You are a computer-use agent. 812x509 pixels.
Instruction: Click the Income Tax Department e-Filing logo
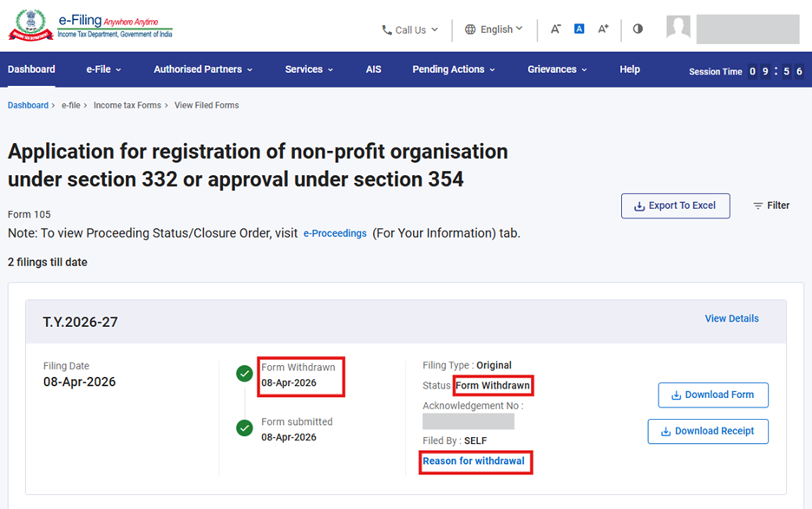(90, 25)
